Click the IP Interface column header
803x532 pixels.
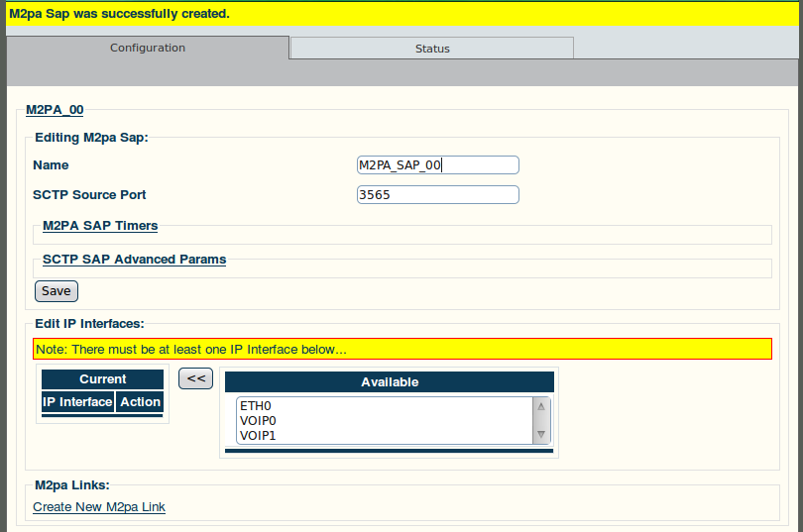(78, 402)
